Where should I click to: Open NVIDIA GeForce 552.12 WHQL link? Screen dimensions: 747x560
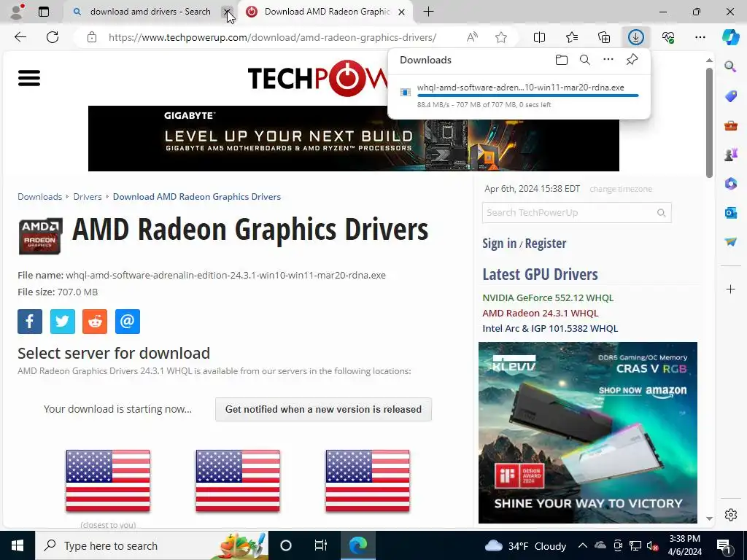(x=548, y=297)
